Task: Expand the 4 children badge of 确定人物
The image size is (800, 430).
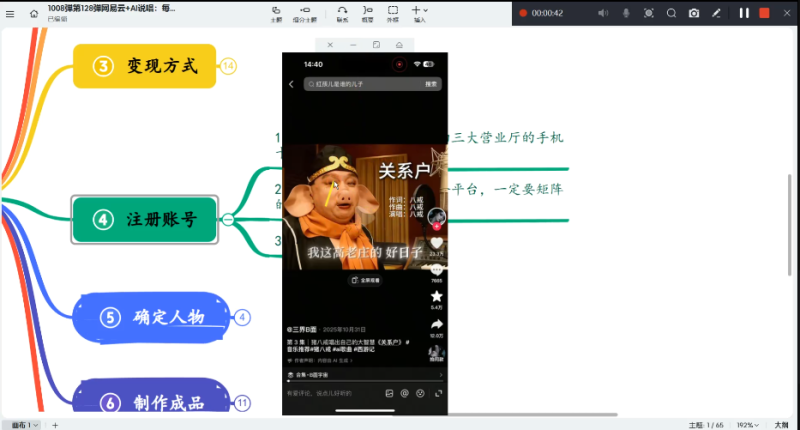Action: (242, 317)
